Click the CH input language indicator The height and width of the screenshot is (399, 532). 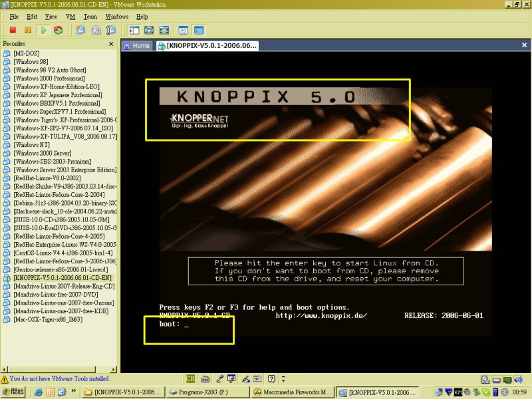(190, 378)
